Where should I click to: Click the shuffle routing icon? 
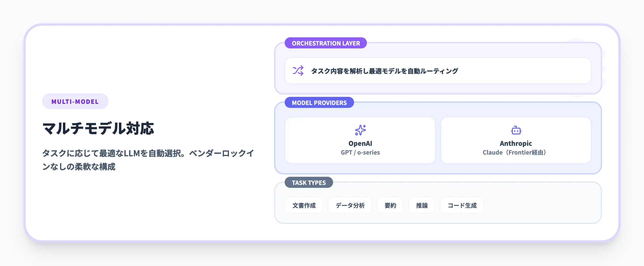(x=298, y=71)
